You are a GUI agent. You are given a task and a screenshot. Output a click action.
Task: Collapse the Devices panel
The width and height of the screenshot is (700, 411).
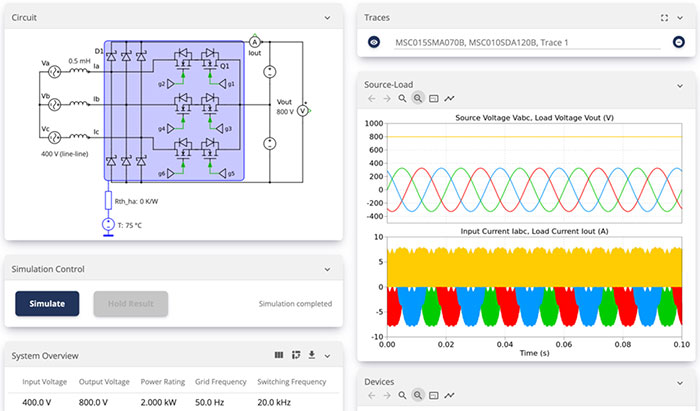tap(679, 381)
